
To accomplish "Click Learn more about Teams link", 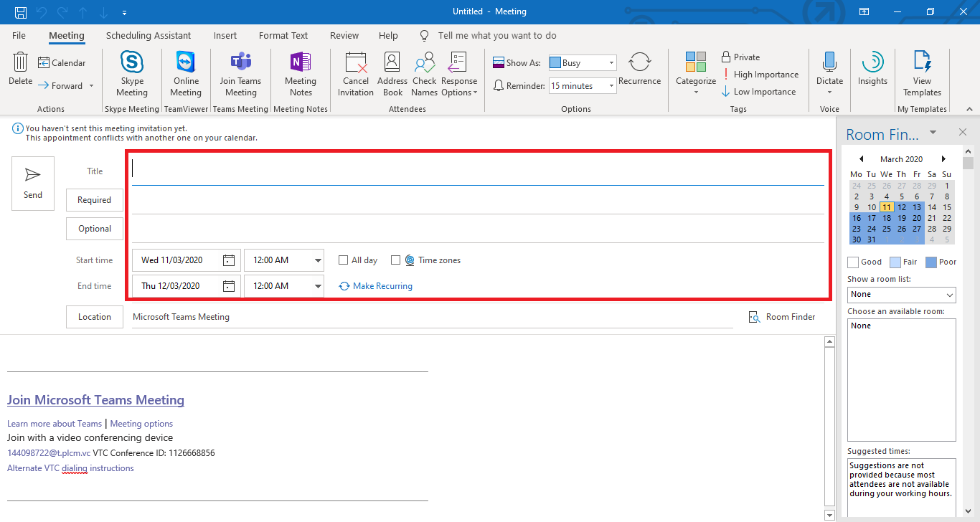I will (55, 424).
